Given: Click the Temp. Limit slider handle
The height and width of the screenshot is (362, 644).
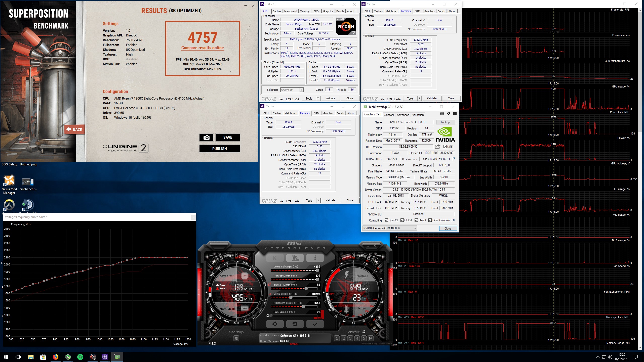Looking at the screenshot, I should point(306,289).
